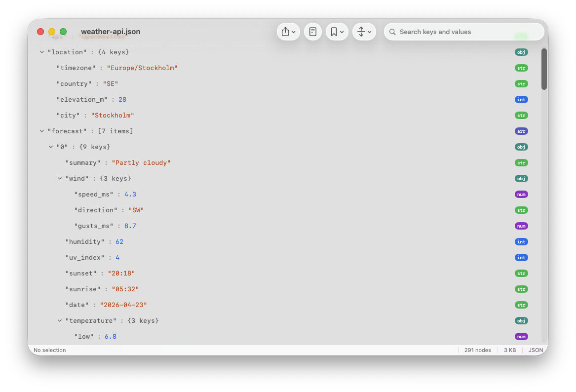Click the 291 nodes status bar label

[x=477, y=350]
